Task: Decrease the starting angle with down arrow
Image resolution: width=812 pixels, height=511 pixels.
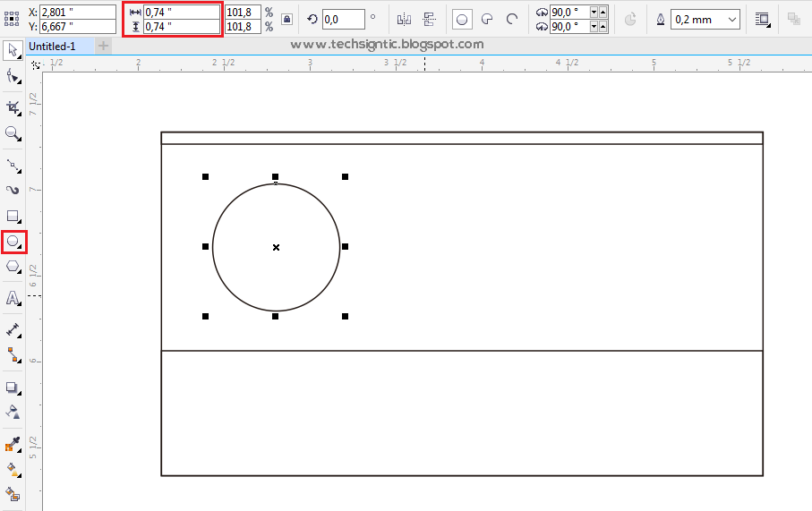Action: [594, 12]
